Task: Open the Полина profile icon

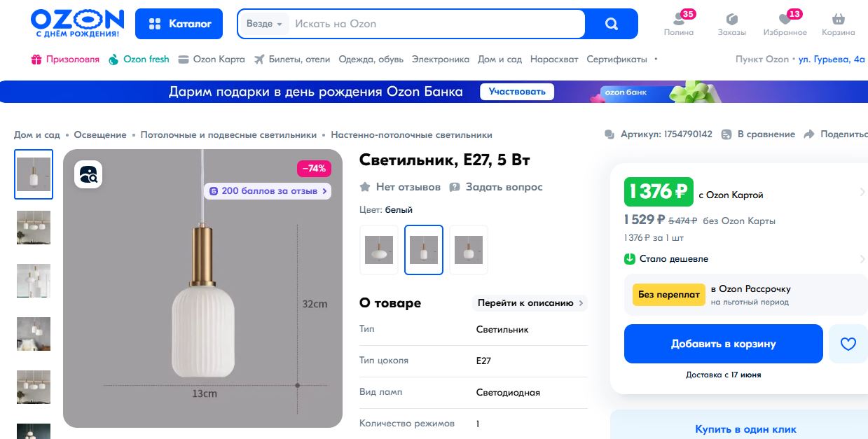Action: [x=678, y=19]
